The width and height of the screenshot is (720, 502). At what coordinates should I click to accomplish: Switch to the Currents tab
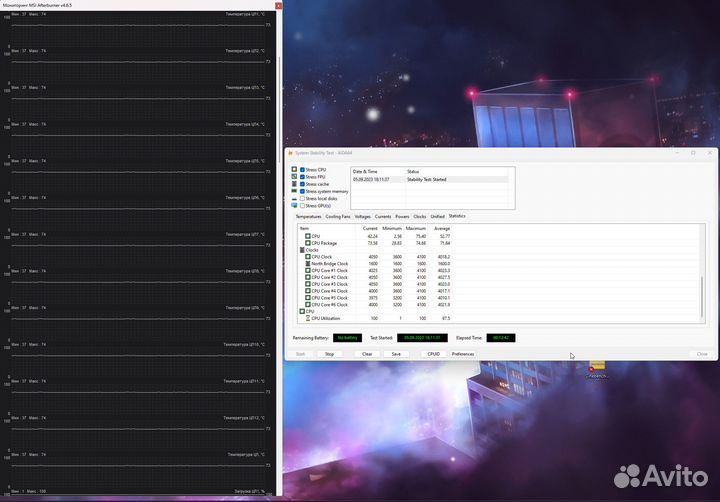point(382,216)
